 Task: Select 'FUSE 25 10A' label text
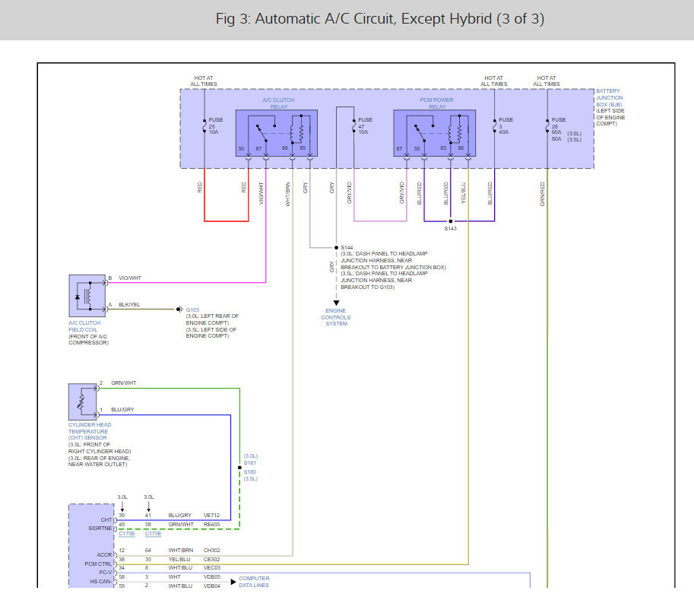(x=216, y=125)
